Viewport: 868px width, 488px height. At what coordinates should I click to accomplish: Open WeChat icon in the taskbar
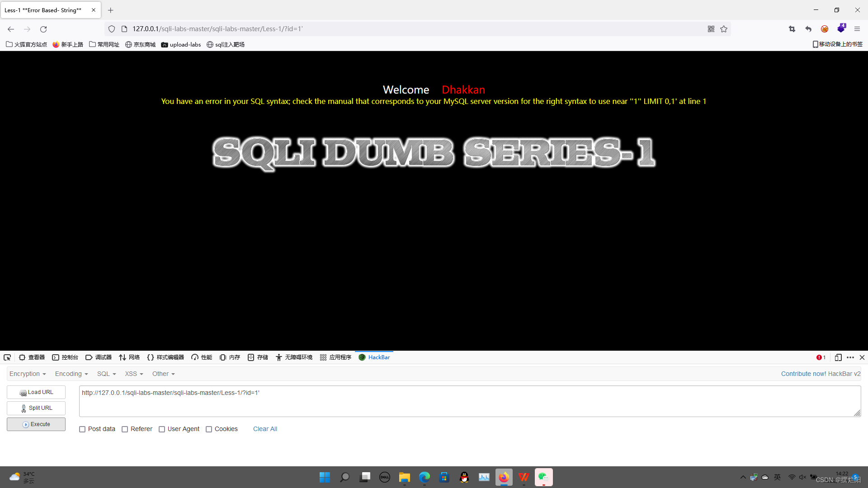pos(543,477)
